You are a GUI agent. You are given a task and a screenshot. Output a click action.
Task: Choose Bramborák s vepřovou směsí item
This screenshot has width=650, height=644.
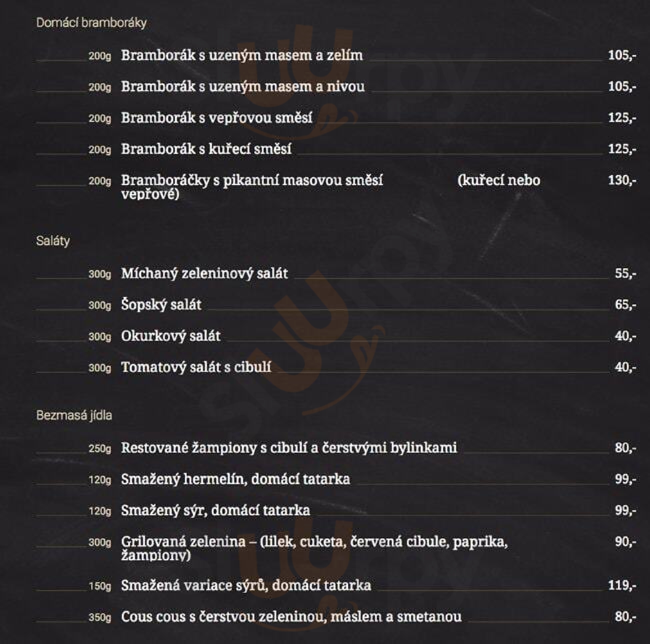coord(217,118)
